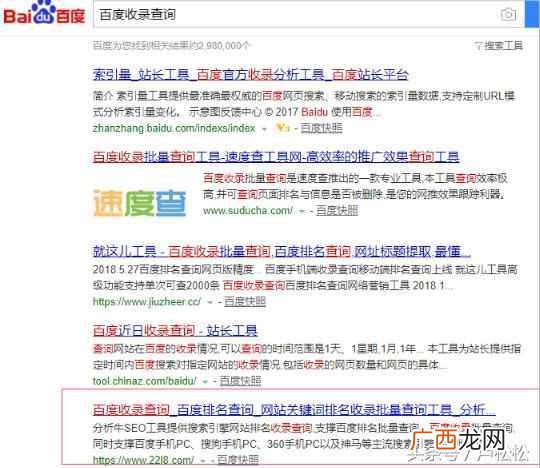The height and width of the screenshot is (468, 540).
Task: Click snippet starting 查询网站在百度的收录情况
Action: (x=307, y=357)
